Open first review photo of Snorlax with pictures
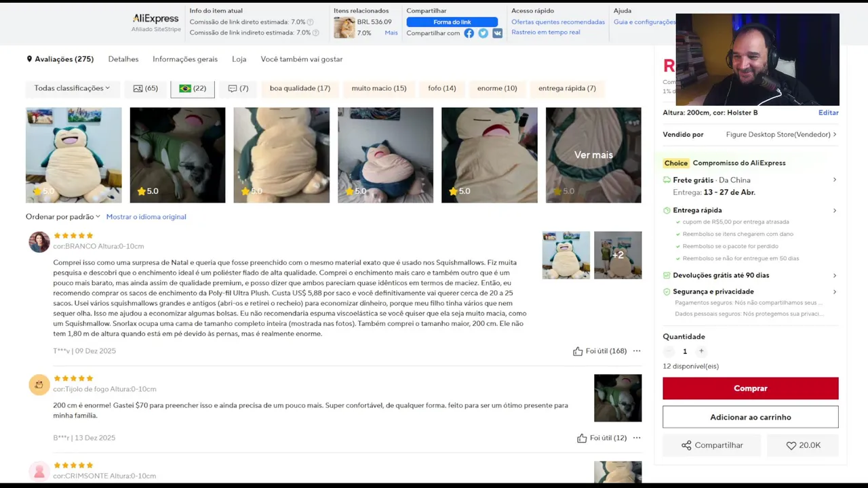This screenshot has width=868, height=488. coord(74,155)
